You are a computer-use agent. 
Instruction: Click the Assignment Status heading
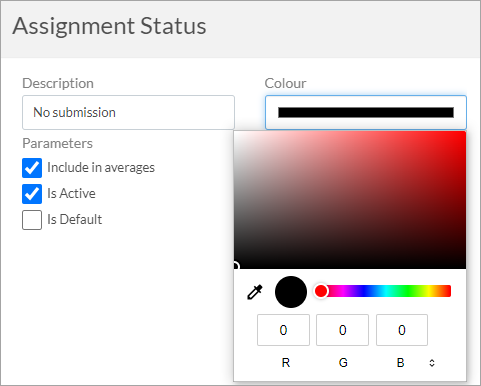click(x=109, y=26)
